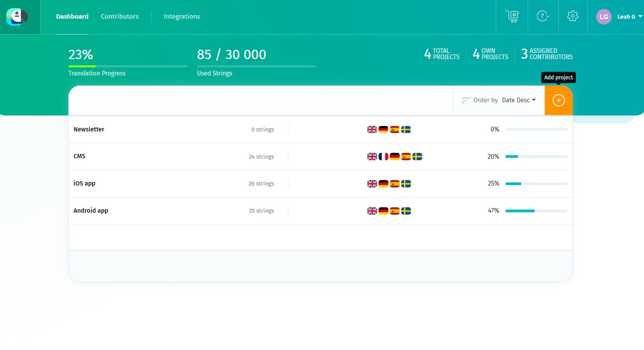This screenshot has width=644, height=350.
Task: Select the German flag in iOS app row
Action: pyautogui.click(x=383, y=184)
